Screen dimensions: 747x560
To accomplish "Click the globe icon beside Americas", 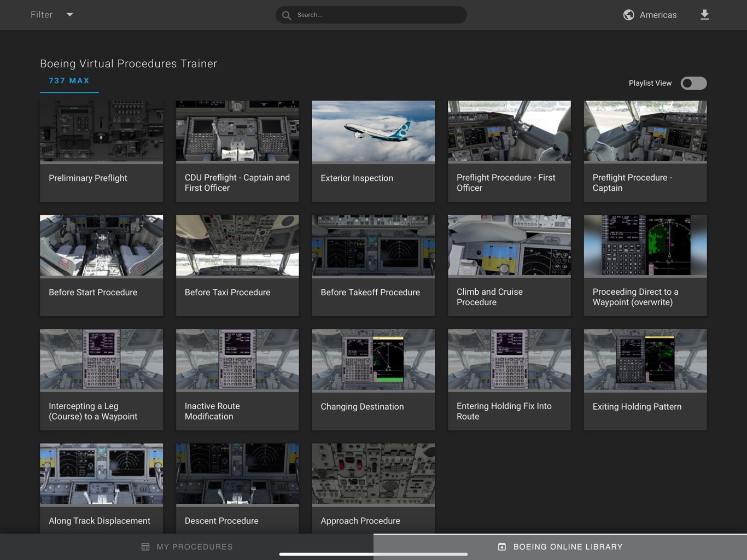I will click(629, 15).
